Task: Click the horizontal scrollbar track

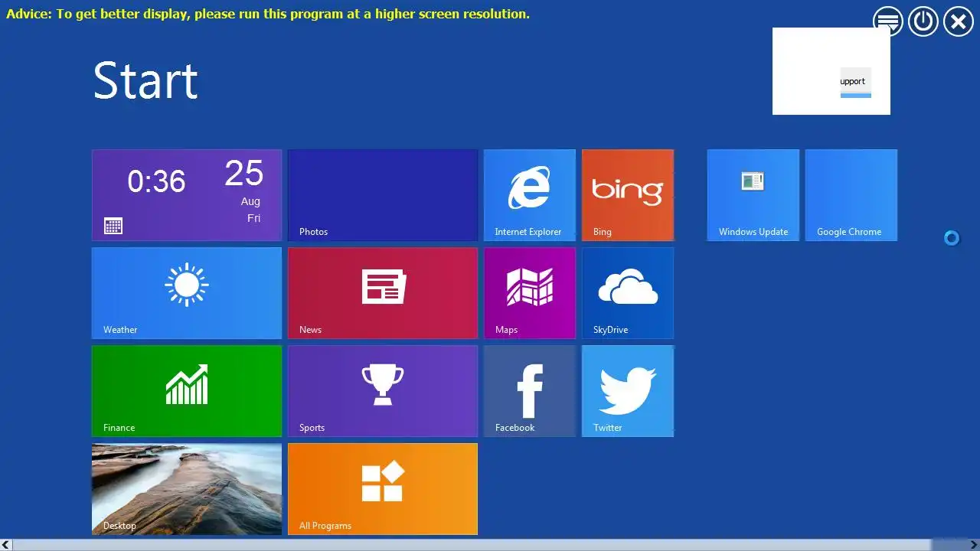Action: point(490,545)
